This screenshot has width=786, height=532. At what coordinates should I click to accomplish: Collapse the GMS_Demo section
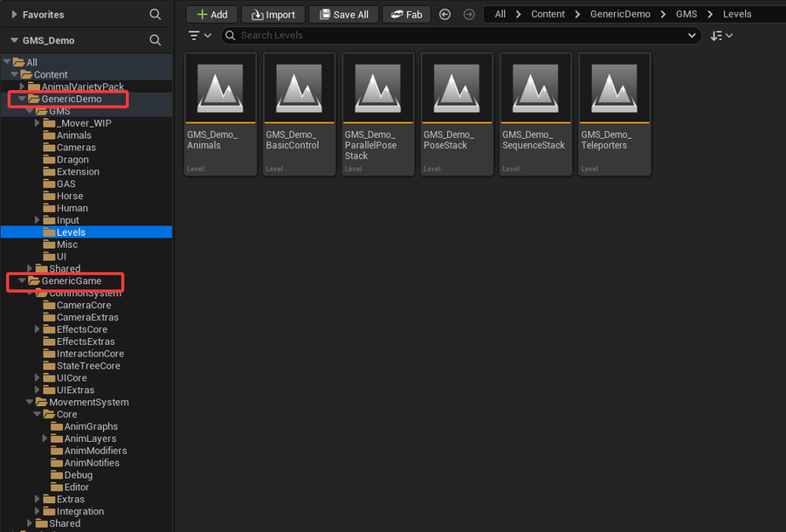point(14,40)
